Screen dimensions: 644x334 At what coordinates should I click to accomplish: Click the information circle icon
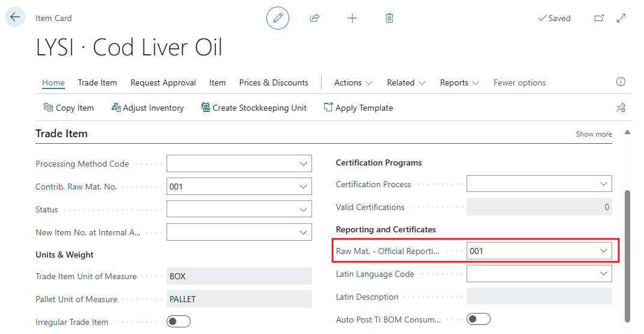(x=621, y=82)
